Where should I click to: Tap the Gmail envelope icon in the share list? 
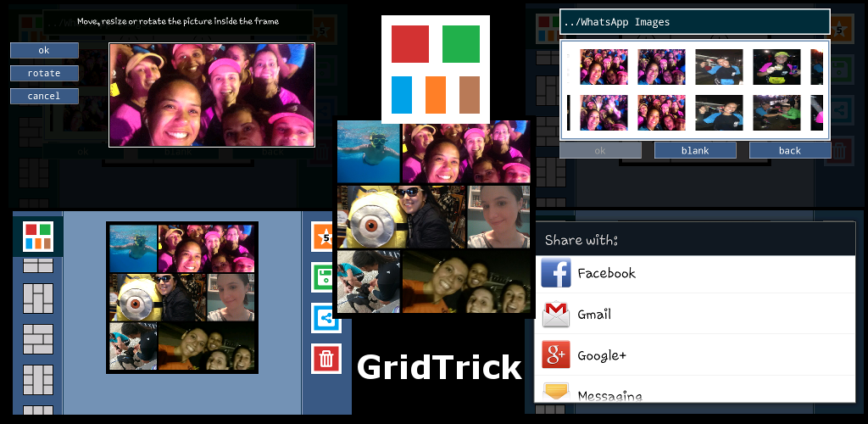(556, 314)
